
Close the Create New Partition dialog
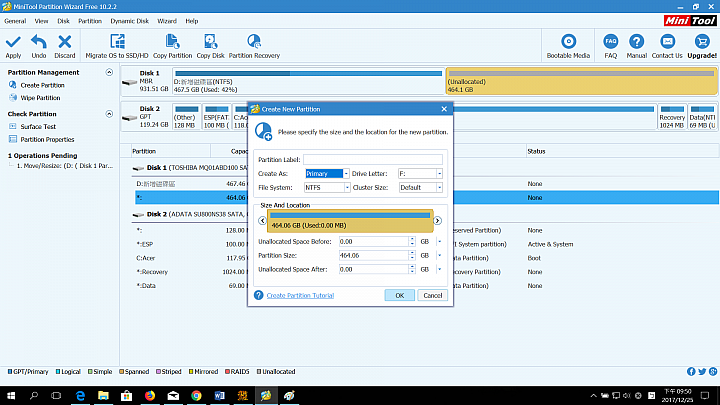pos(444,109)
